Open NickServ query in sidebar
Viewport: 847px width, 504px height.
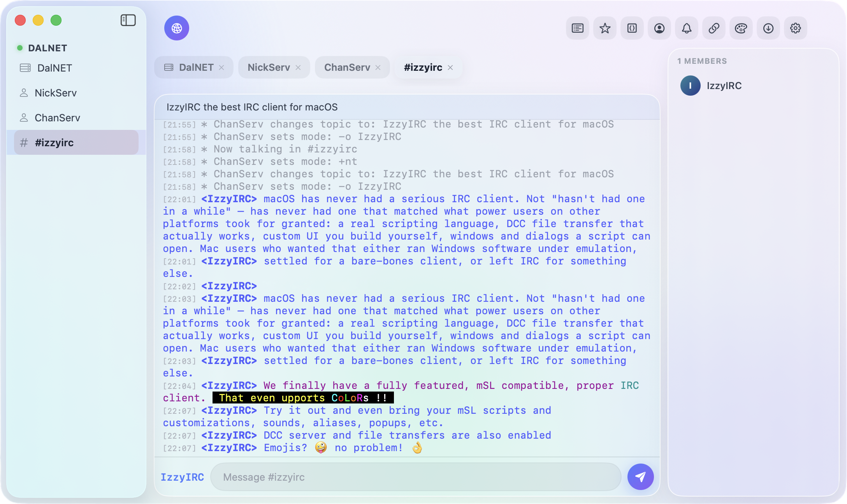(x=76, y=93)
